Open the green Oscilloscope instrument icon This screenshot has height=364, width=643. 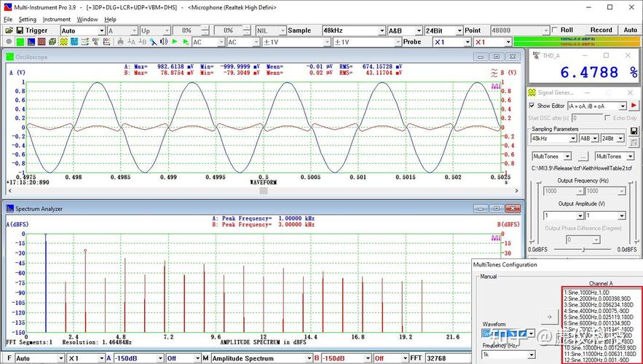point(20,41)
